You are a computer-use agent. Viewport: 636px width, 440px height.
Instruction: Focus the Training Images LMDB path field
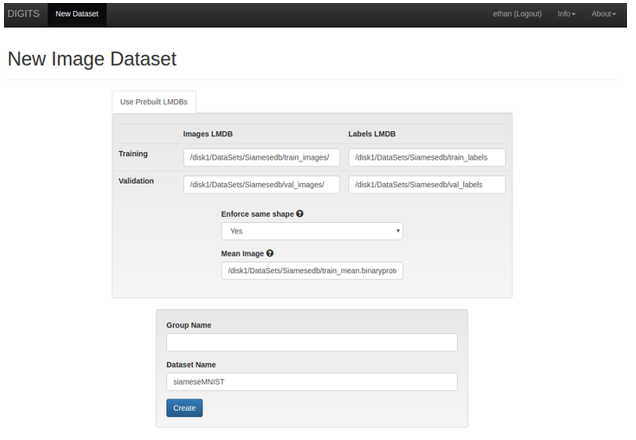point(262,157)
